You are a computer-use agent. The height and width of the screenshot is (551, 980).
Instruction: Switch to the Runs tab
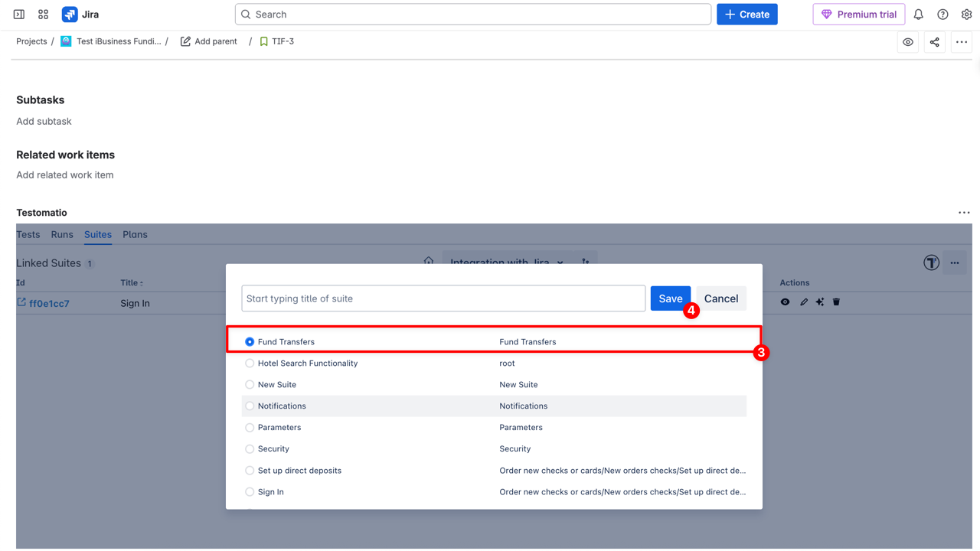tap(62, 235)
